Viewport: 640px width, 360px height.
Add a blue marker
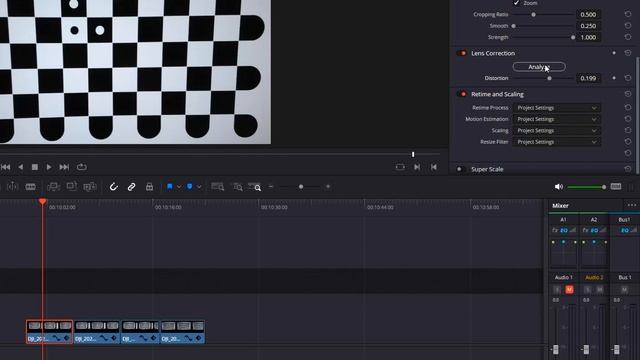[x=190, y=187]
